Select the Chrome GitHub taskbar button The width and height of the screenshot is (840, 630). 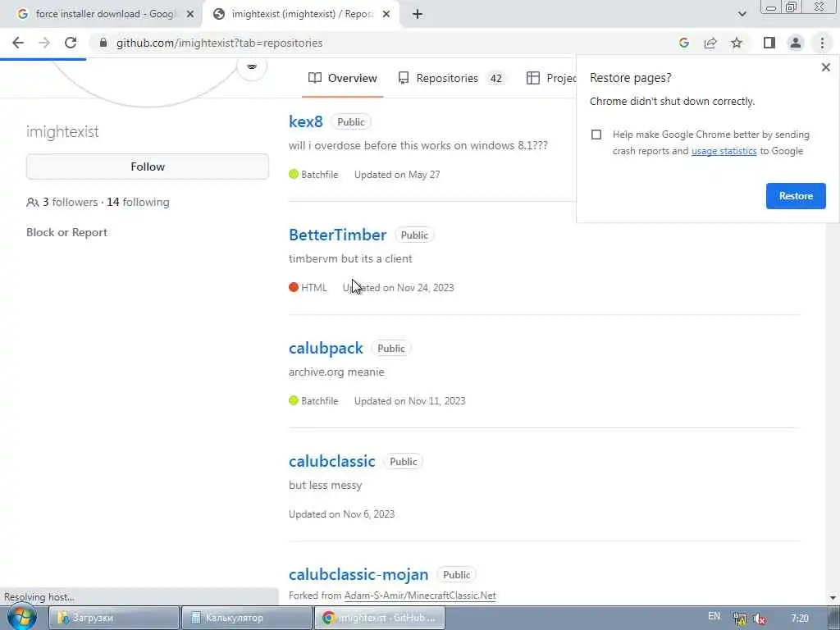point(379,618)
